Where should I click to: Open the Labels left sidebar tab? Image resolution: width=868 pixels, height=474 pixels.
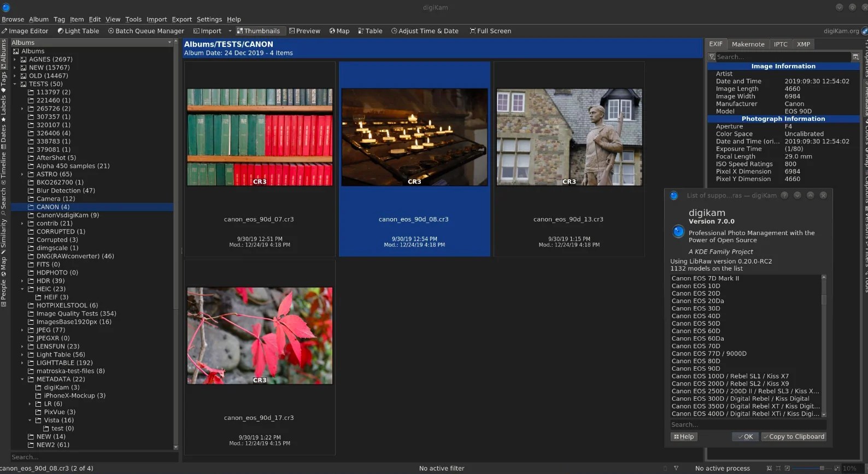point(4,108)
